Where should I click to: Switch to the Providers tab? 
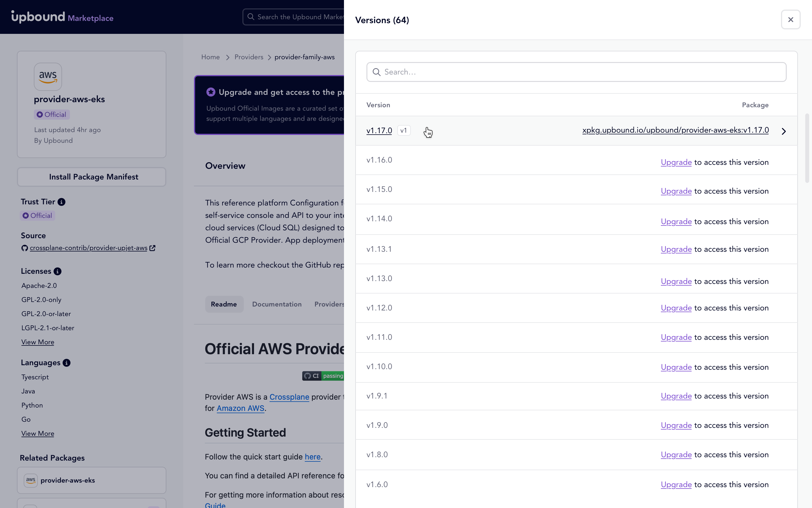(x=329, y=305)
